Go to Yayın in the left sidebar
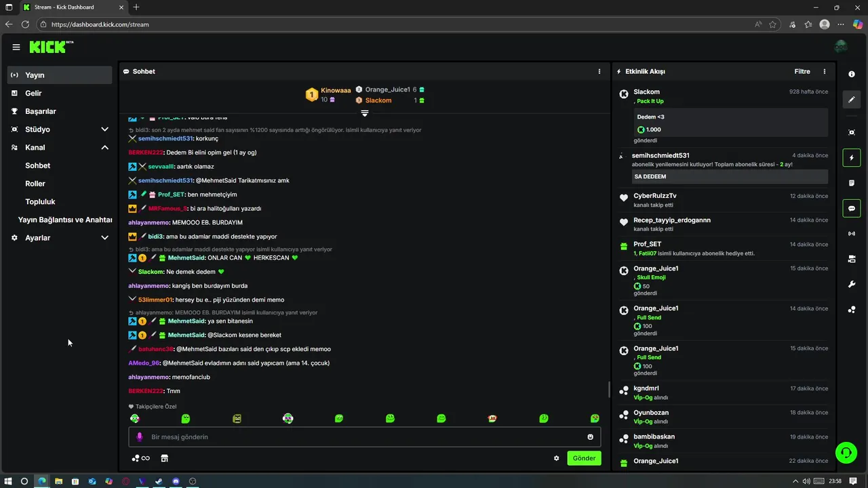Screen dimensions: 868x488 pos(60,75)
